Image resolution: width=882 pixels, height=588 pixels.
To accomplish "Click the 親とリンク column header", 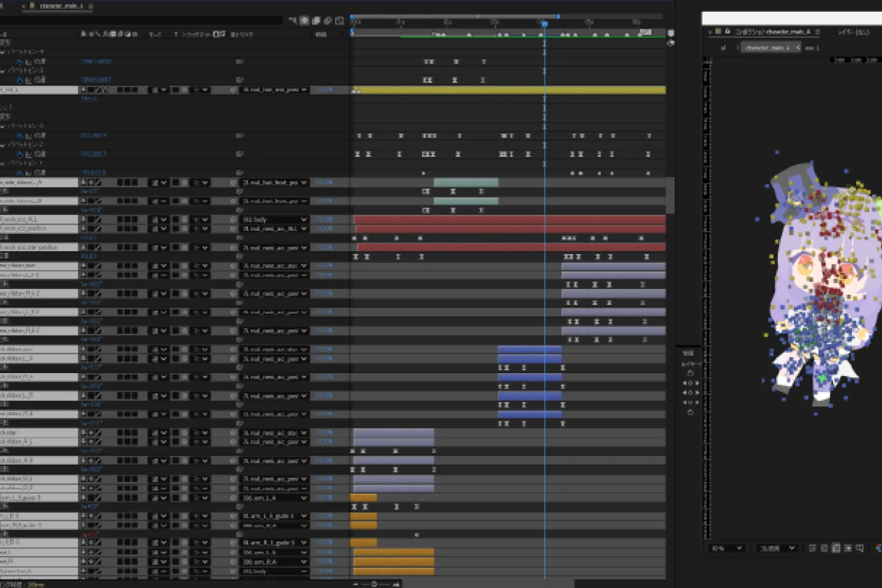I will tap(241, 34).
